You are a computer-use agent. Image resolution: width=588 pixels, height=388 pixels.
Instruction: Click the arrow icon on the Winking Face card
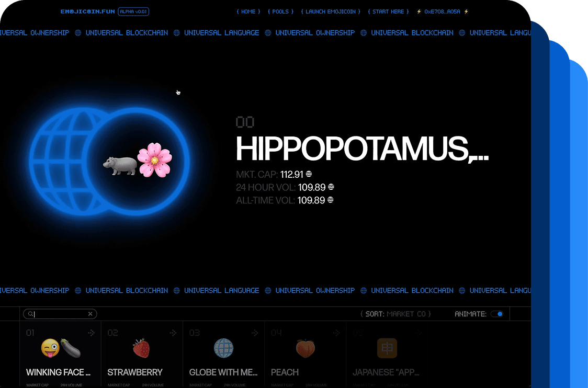coord(91,333)
